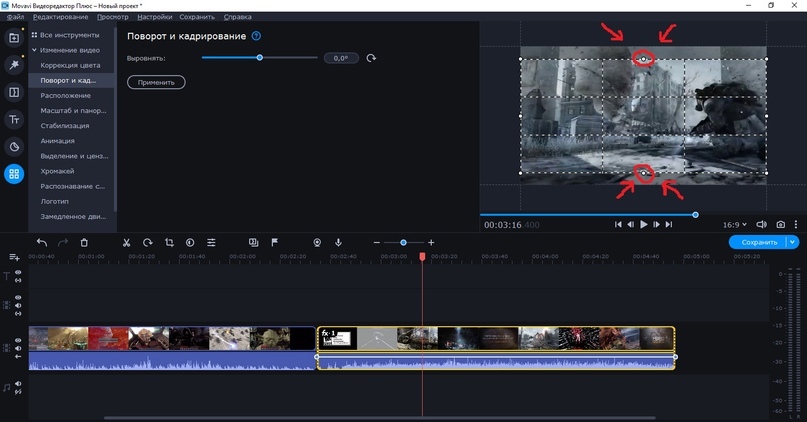Open the filters magic wand tab
The image size is (807, 422).
14,65
